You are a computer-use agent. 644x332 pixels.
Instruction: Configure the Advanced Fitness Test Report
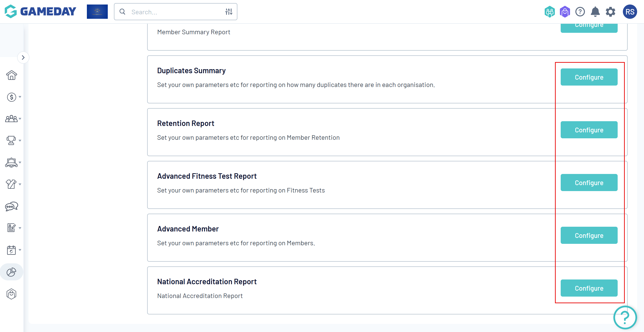(589, 183)
